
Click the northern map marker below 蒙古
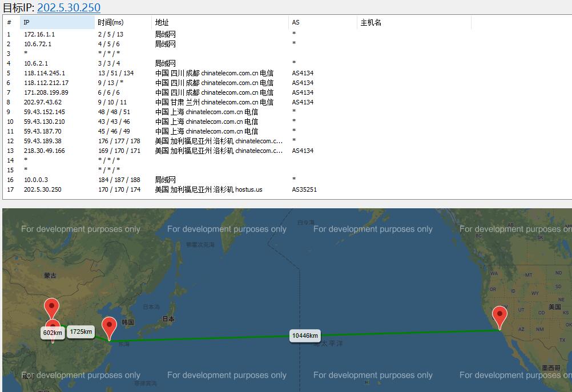pyautogui.click(x=51, y=308)
